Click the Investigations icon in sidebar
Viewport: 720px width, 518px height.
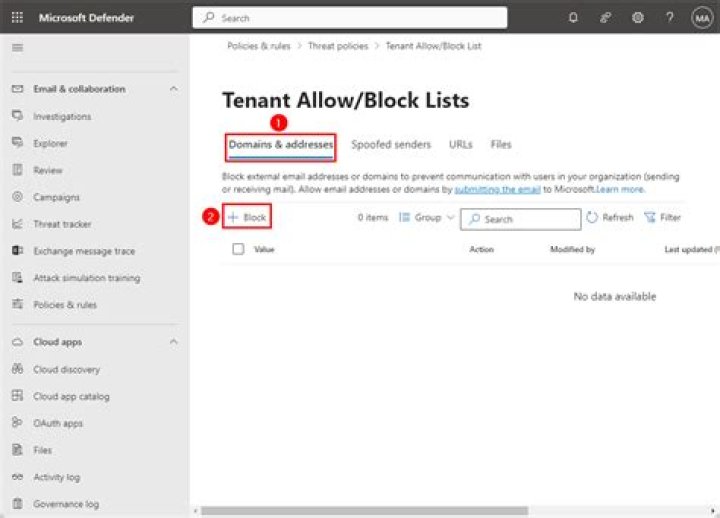(17, 116)
